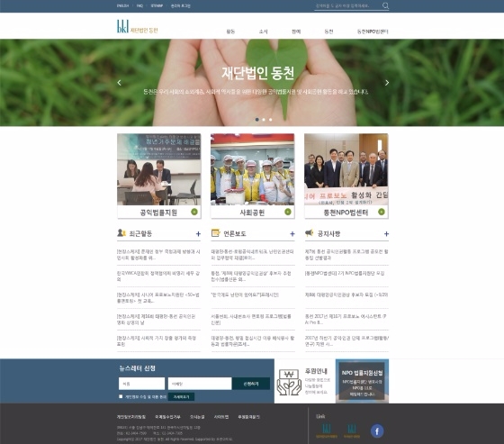
Task: Open the 동천NPO법센터 menu item
Action: pos(373,32)
